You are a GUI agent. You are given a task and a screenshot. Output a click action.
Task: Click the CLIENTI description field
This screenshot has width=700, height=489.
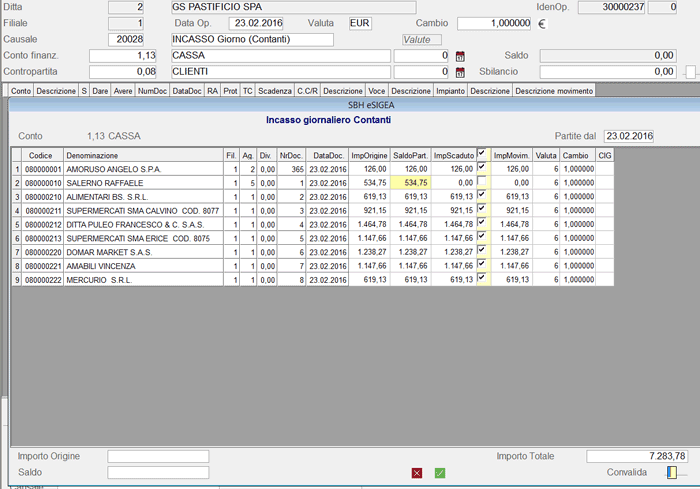(281, 71)
